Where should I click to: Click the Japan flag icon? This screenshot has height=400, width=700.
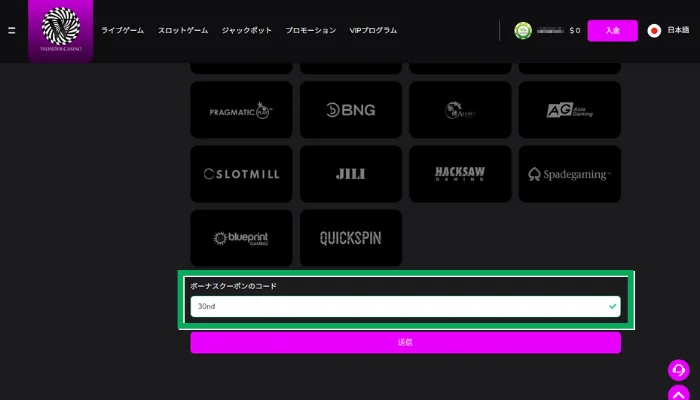pyautogui.click(x=654, y=31)
